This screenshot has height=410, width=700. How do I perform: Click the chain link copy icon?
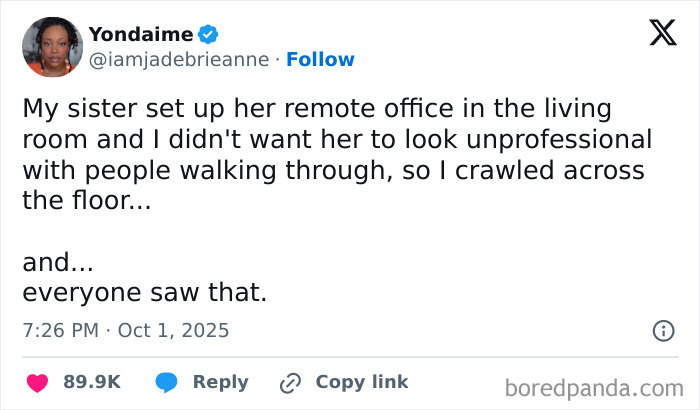[291, 382]
